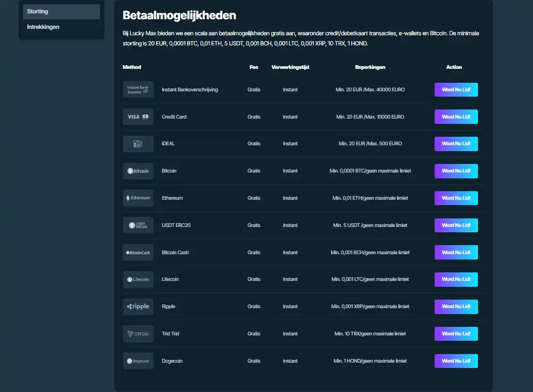Click Gratis fee in Ethereum row
The width and height of the screenshot is (533, 392).
253,198
